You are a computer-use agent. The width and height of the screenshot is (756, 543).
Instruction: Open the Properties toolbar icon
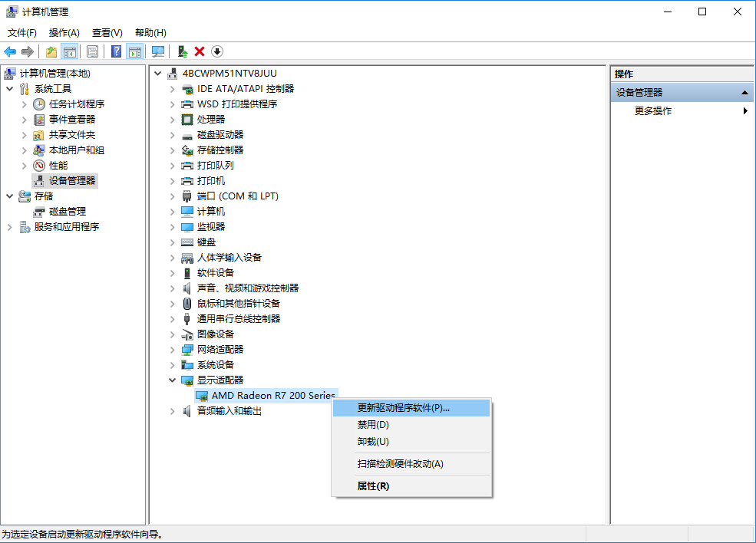(92, 51)
